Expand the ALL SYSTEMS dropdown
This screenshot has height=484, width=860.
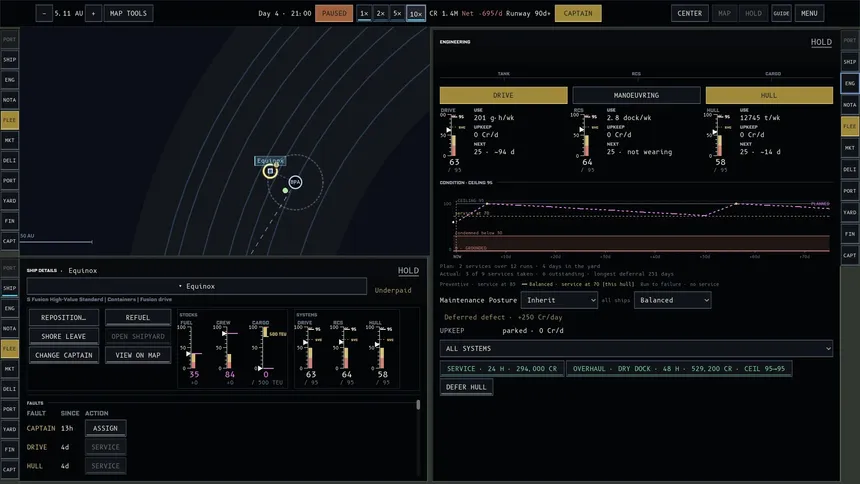[x=636, y=348]
